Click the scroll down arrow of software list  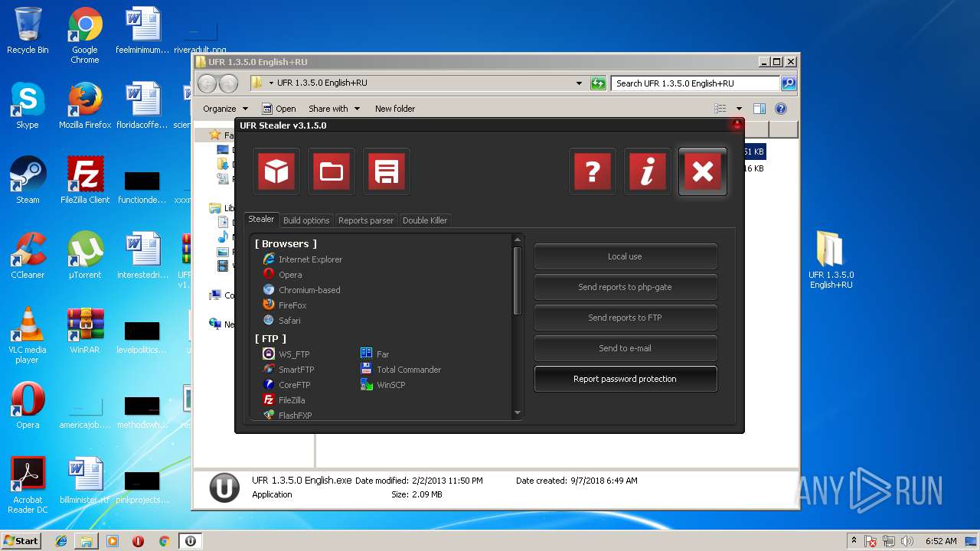point(518,413)
